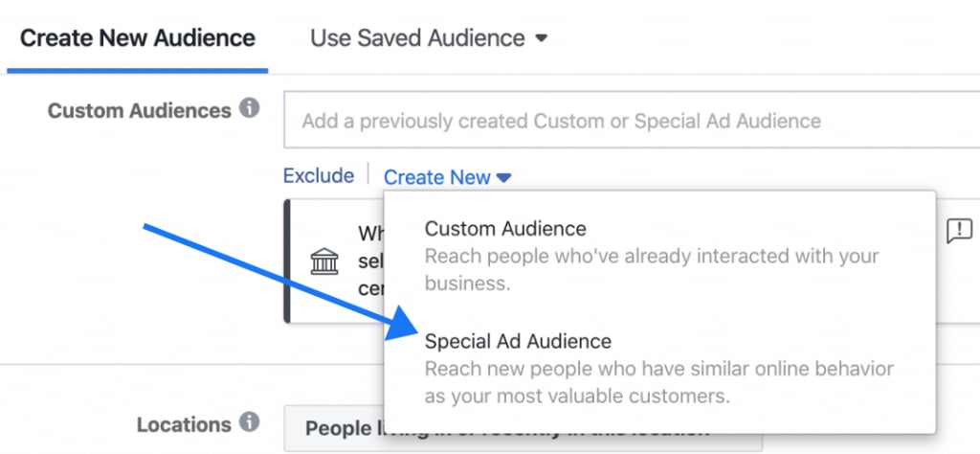The image size is (980, 454).
Task: Click the Custom Audiences info icon
Action: pos(250,109)
